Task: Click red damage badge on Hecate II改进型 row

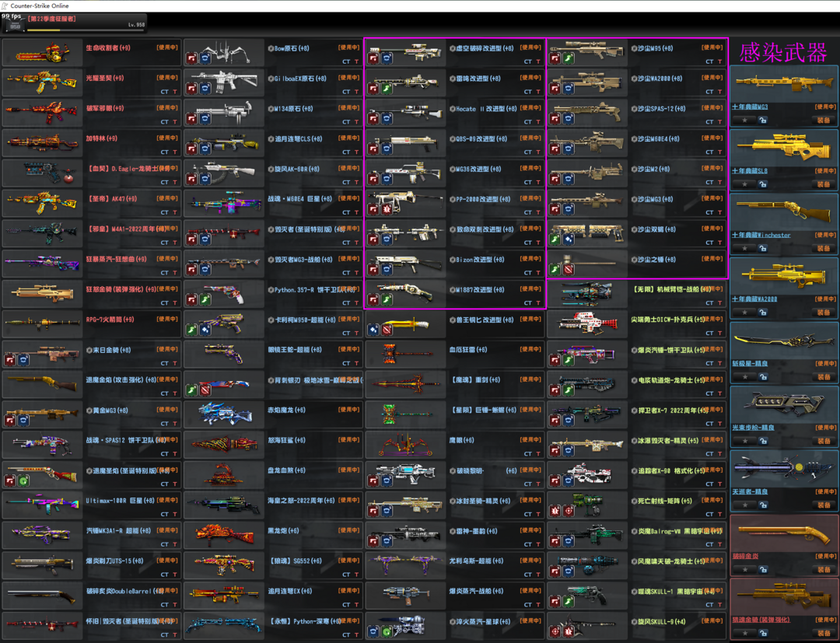Action: point(373,118)
